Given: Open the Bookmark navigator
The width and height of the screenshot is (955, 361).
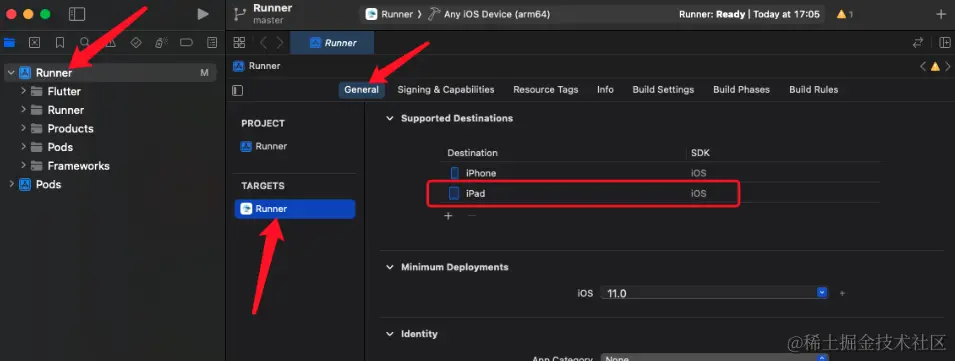Looking at the screenshot, I should (x=60, y=43).
